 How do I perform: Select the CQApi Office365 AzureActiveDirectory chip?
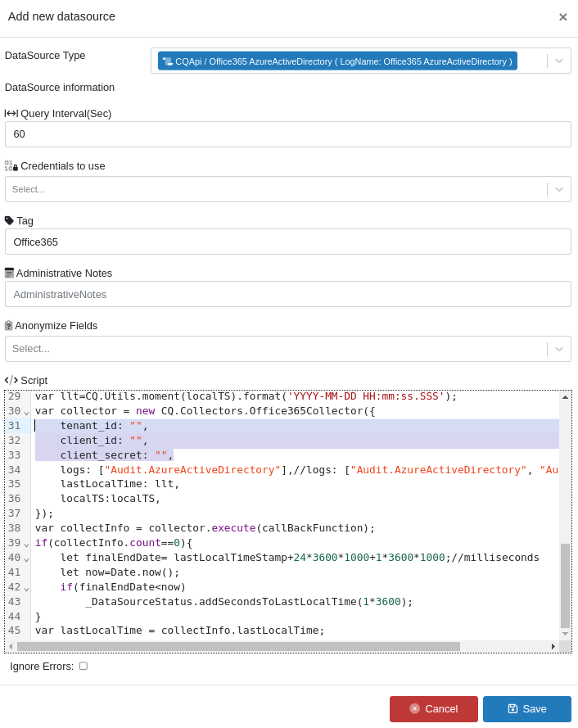click(x=337, y=61)
